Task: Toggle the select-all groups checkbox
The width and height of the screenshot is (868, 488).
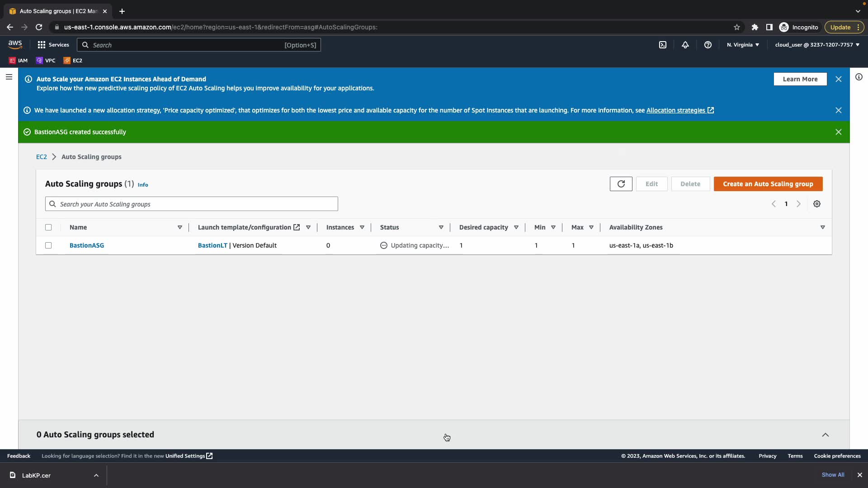Action: pos(48,227)
